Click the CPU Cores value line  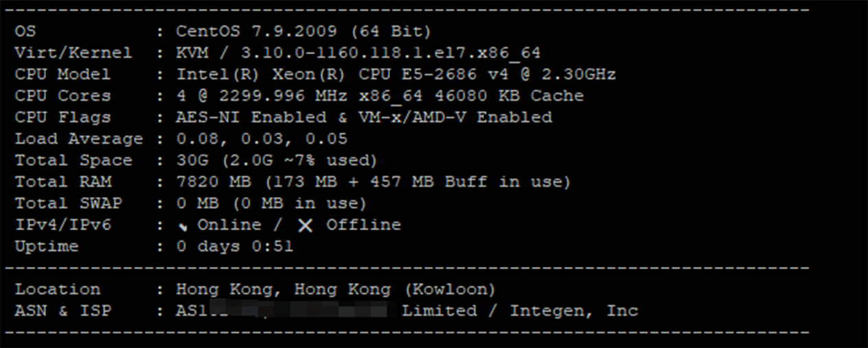click(x=380, y=96)
